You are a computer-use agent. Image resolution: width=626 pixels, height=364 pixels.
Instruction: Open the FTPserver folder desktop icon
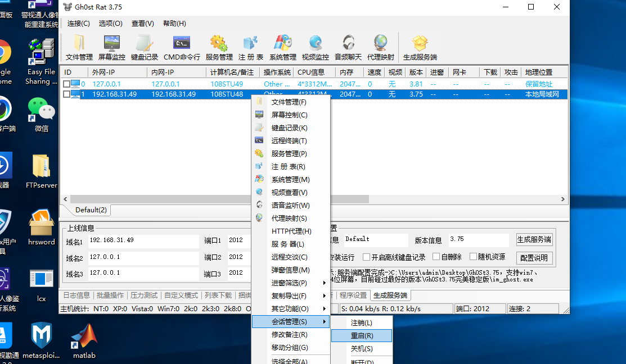point(41,171)
